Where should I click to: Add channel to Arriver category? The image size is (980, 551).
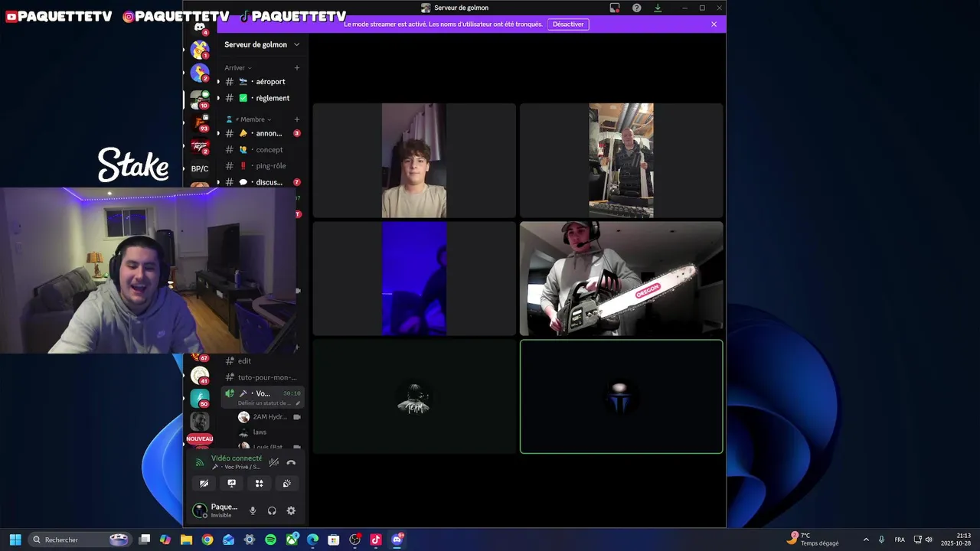[297, 68]
